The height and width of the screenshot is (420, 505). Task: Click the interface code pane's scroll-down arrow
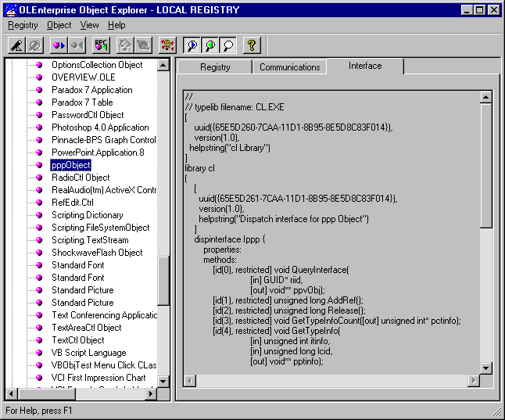coord(485,368)
